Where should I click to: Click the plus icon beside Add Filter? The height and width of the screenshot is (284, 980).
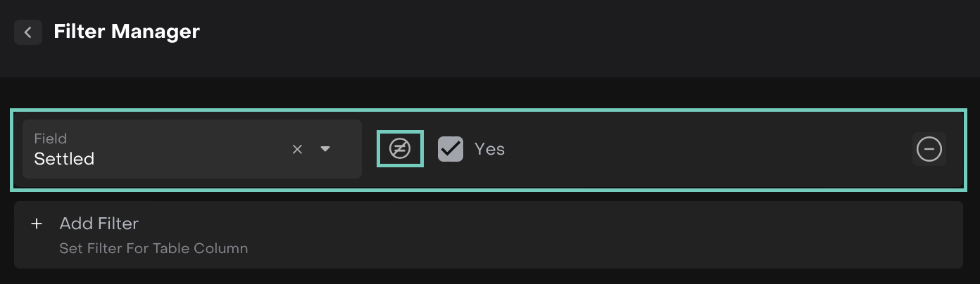click(x=37, y=224)
